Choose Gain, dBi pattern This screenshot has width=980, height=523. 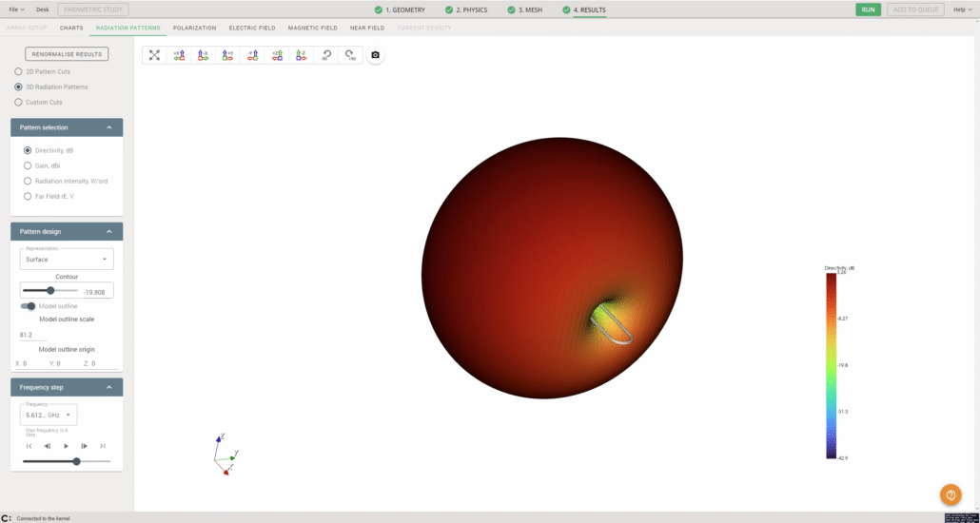tap(28, 165)
